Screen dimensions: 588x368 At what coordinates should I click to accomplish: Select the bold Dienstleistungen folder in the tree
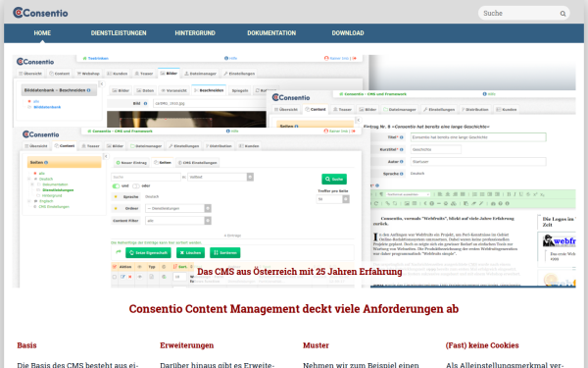[x=58, y=190]
